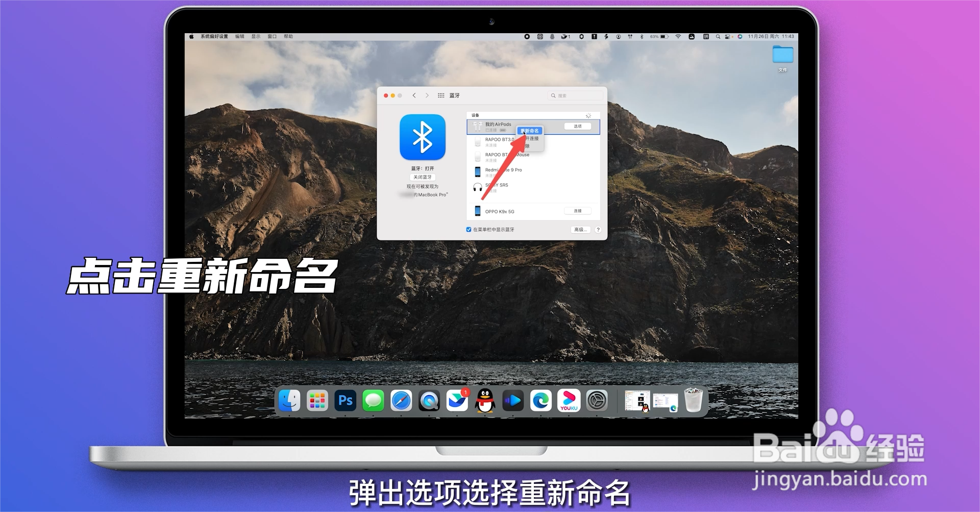
Task: Open System Preferences from the Dock
Action: (x=597, y=401)
